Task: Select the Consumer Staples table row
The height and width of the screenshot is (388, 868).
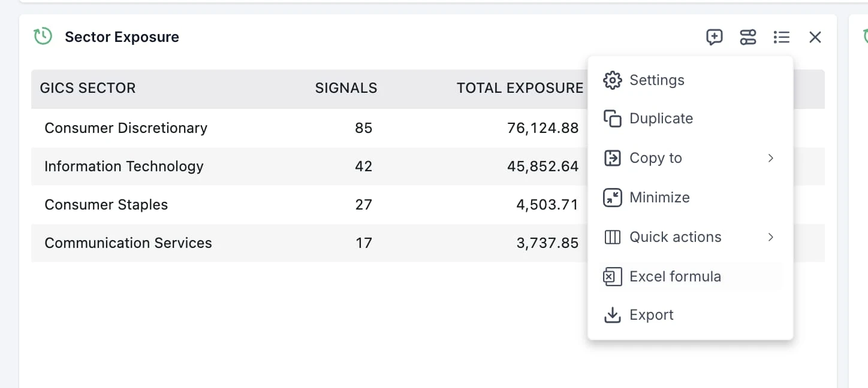Action: (x=240, y=204)
